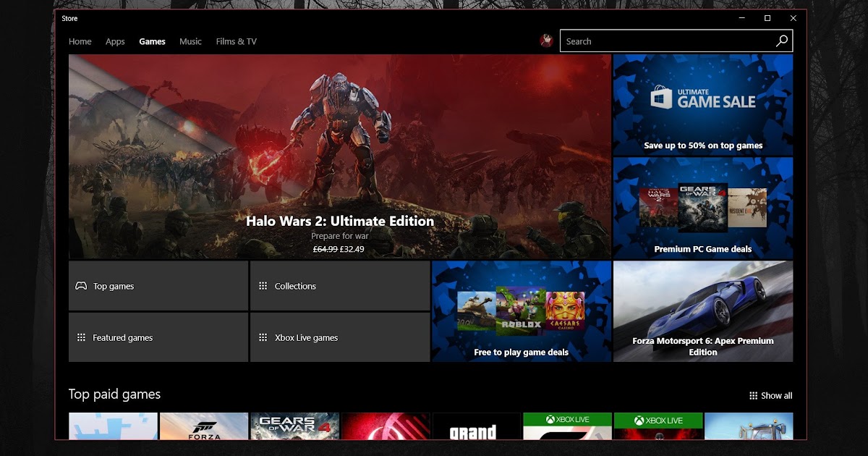
Task: Switch to the Apps tab
Action: pyautogui.click(x=115, y=41)
